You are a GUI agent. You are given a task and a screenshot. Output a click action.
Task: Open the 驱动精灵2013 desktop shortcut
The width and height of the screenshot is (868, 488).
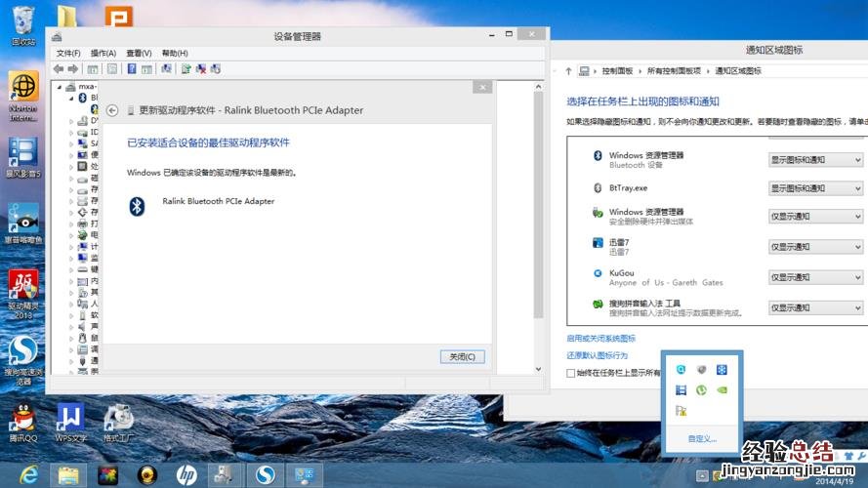pos(23,296)
